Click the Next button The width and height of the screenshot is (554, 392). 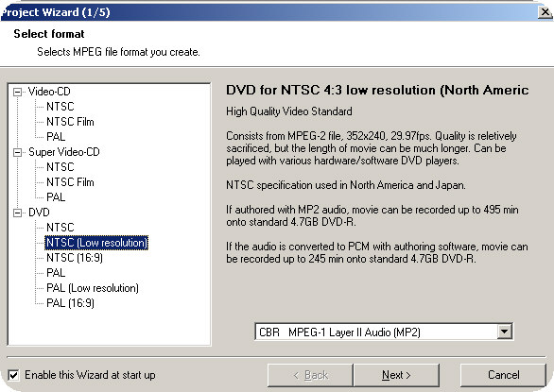(x=396, y=375)
